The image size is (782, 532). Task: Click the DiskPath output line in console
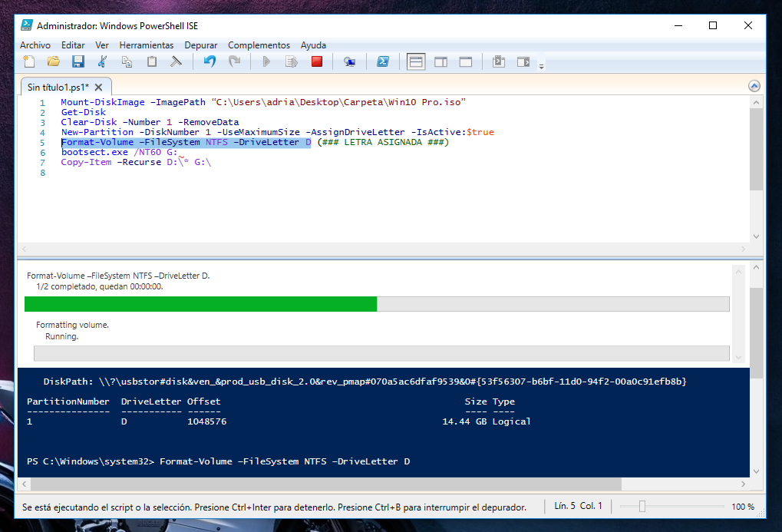(365, 382)
